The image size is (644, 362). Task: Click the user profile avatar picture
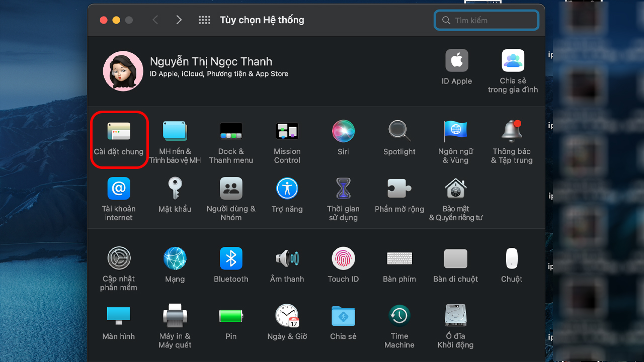coord(123,71)
